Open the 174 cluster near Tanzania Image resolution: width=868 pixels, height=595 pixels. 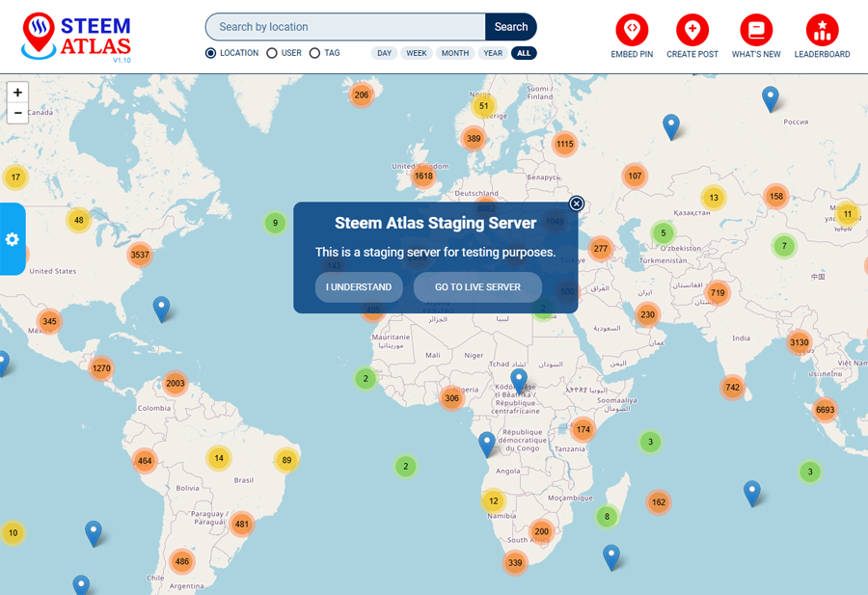click(x=583, y=429)
